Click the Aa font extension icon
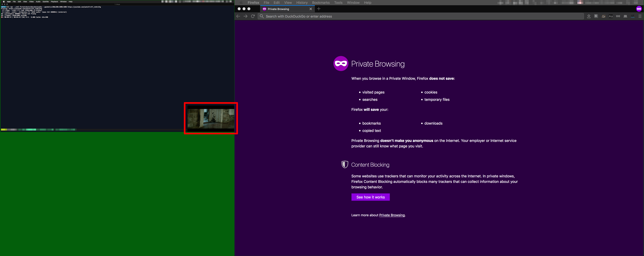This screenshot has height=256, width=644. coord(611,16)
